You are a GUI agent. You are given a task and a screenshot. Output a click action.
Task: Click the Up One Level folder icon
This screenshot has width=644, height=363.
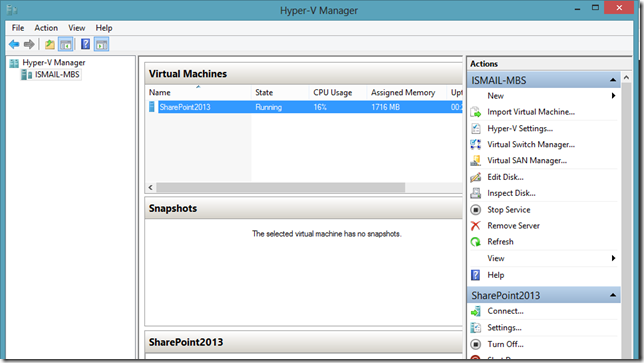point(50,44)
